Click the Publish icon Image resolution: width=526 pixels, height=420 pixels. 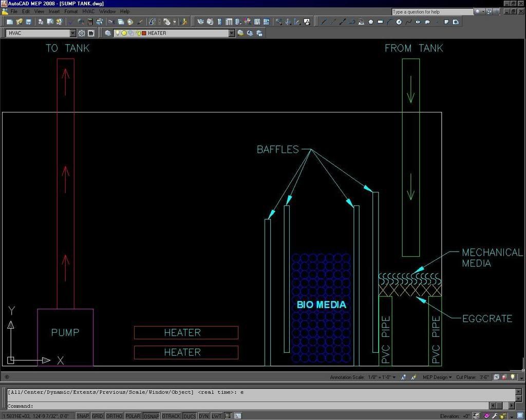click(x=60, y=22)
